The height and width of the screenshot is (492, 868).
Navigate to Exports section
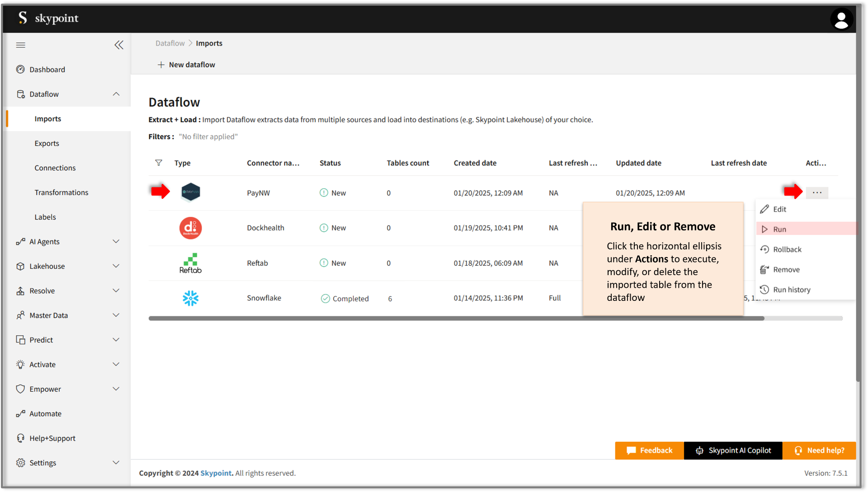click(x=47, y=143)
